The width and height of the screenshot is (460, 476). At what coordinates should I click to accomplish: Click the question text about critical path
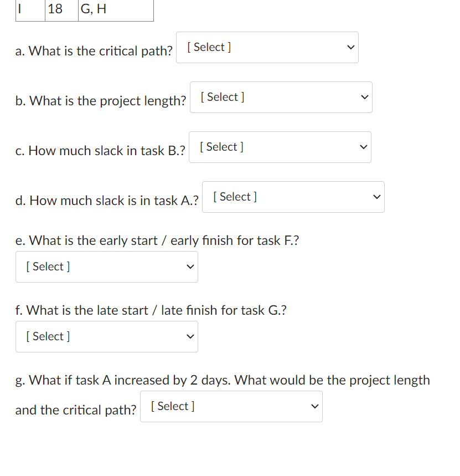click(94, 51)
